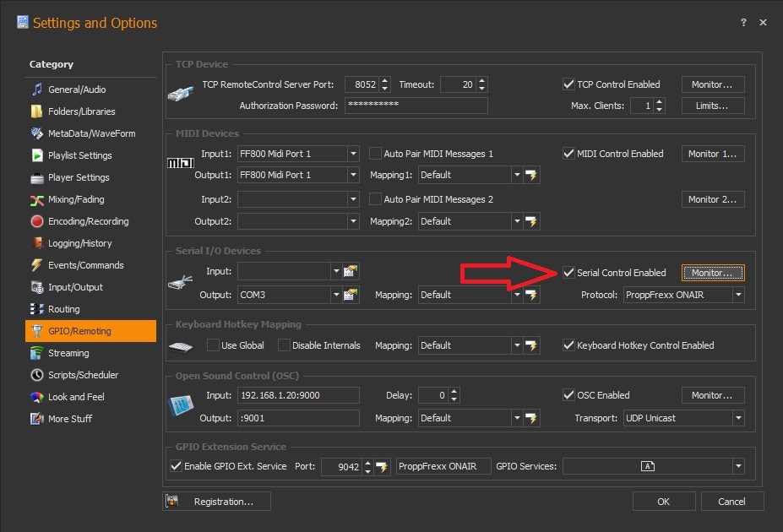The image size is (783, 532).
Task: Open the TCP Limits dialog
Action: [x=713, y=106]
